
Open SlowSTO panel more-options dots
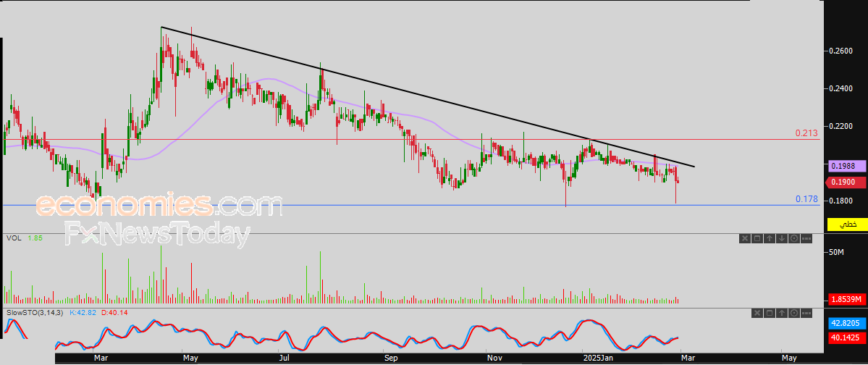(x=806, y=313)
